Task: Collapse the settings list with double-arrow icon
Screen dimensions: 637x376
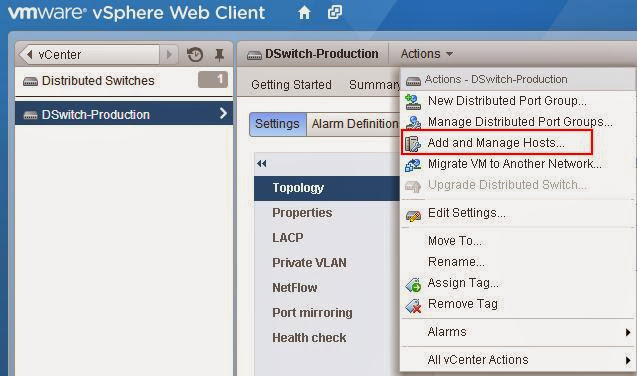Action: (x=262, y=164)
